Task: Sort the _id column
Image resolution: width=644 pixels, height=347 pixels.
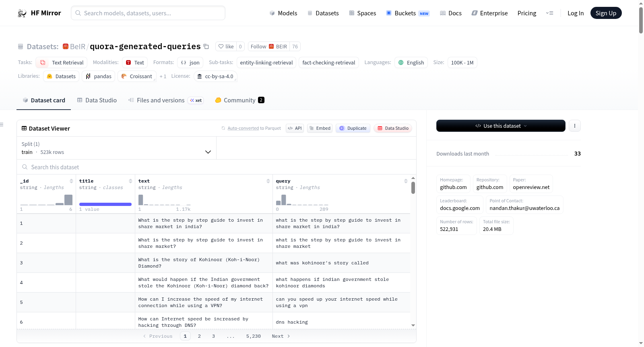Action: 71,181
